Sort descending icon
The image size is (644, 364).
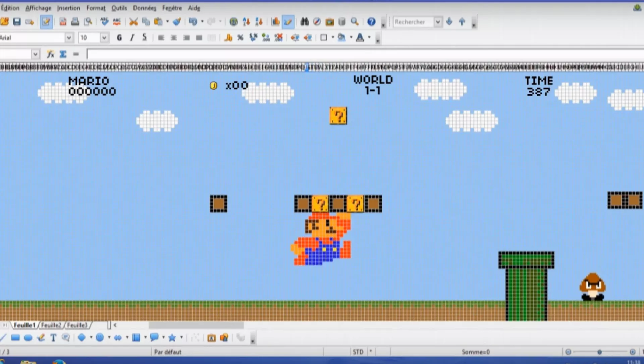click(259, 22)
